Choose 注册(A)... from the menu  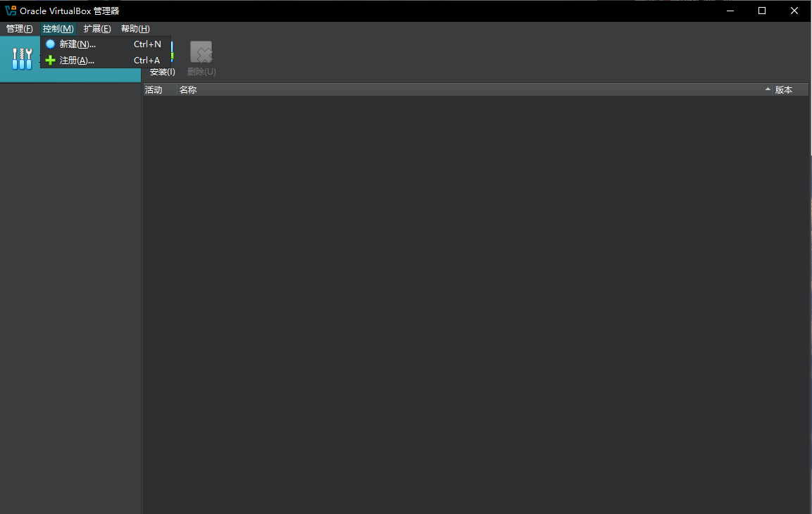tap(106, 61)
